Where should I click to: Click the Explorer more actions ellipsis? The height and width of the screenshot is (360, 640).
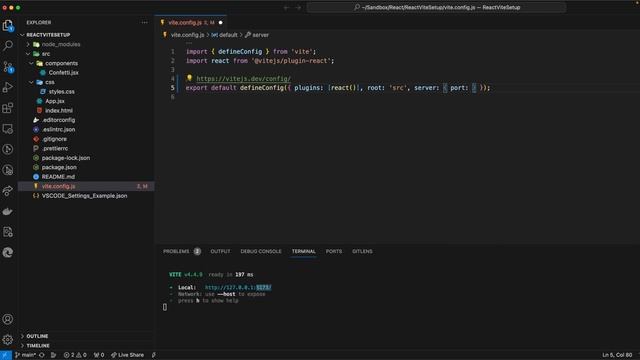(144, 23)
